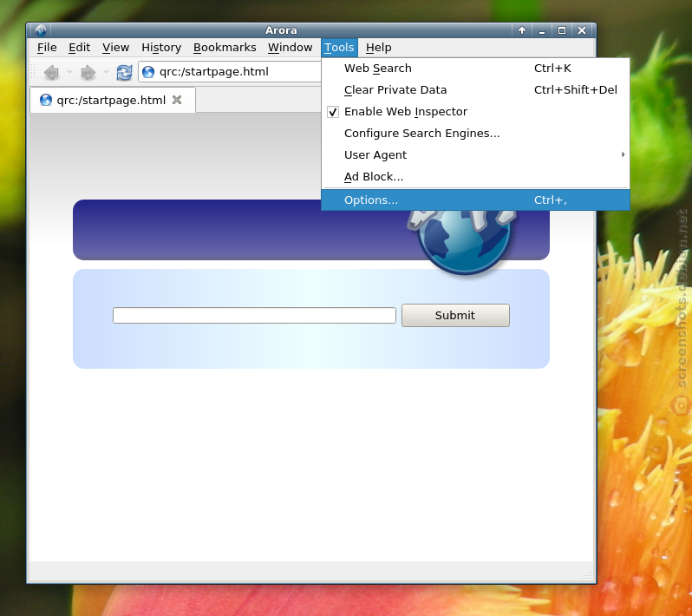The height and width of the screenshot is (616, 692).
Task: Click the Arora globe logo
Action: [463, 241]
